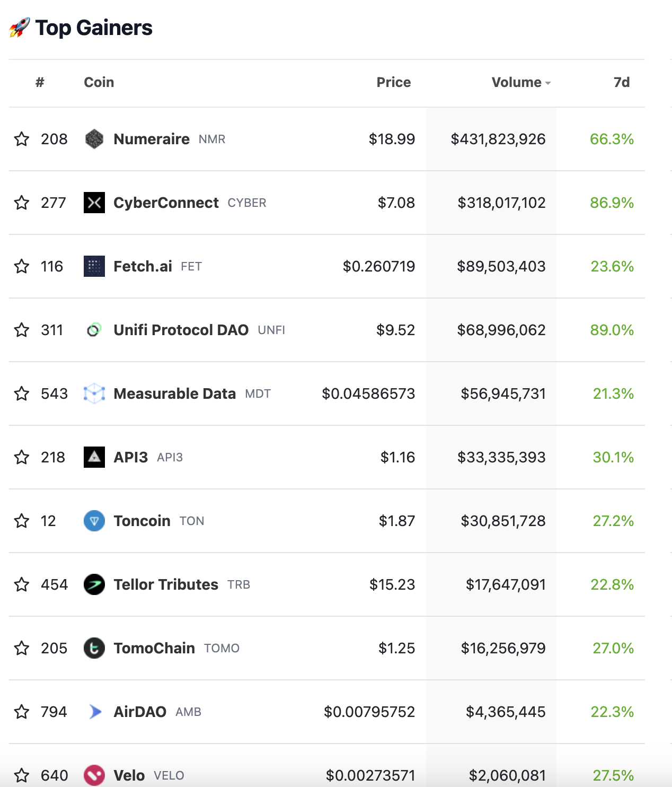The width and height of the screenshot is (672, 787).
Task: Click the Measurable Data logo icon
Action: click(94, 393)
